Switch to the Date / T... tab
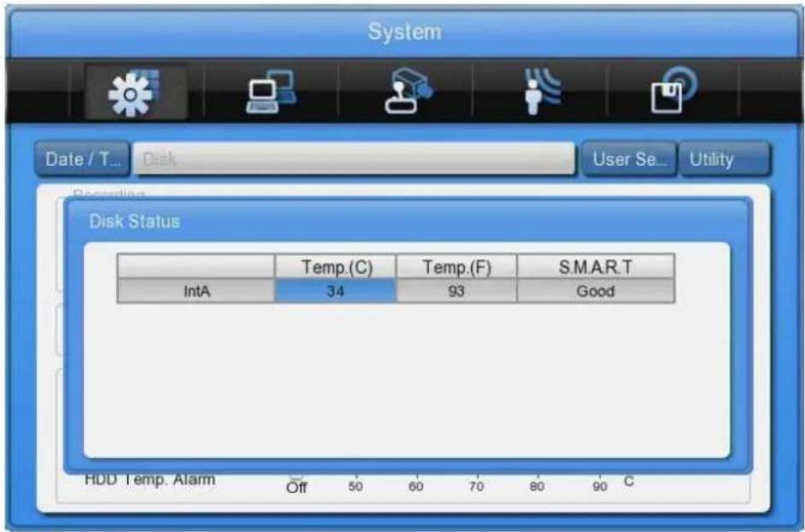The image size is (805, 532). (82, 159)
